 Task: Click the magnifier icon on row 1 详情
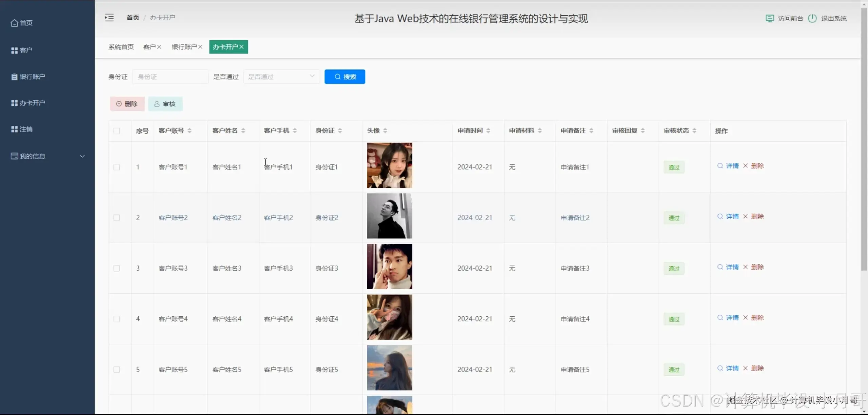[719, 166]
